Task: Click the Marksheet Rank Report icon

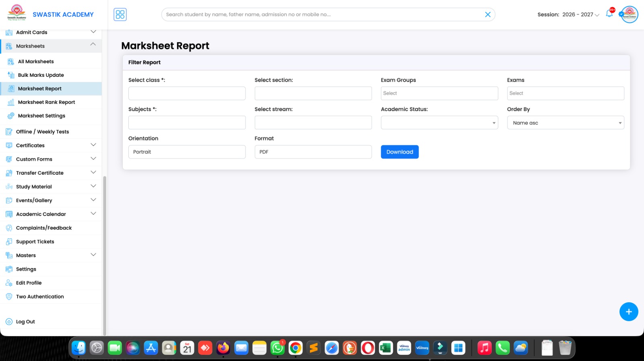Action: point(11,102)
